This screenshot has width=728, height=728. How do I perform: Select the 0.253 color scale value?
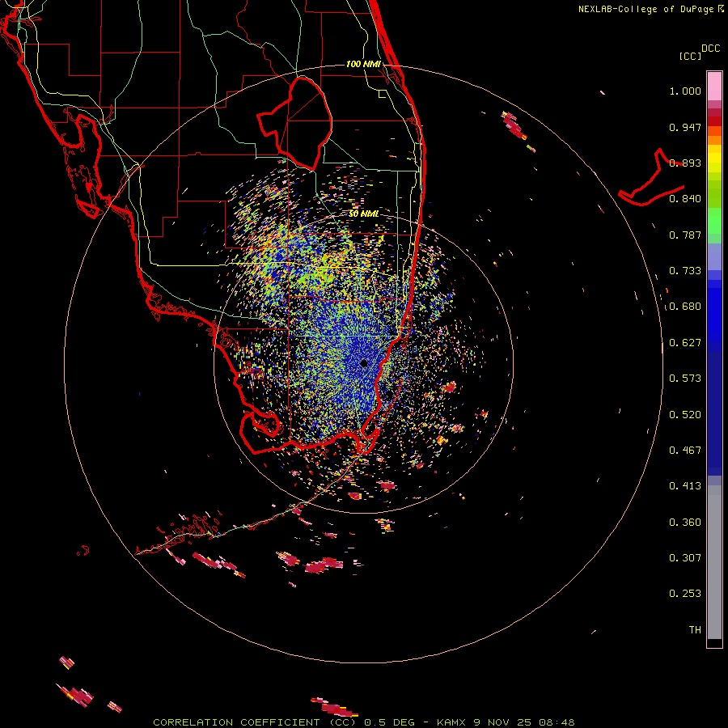[685, 594]
